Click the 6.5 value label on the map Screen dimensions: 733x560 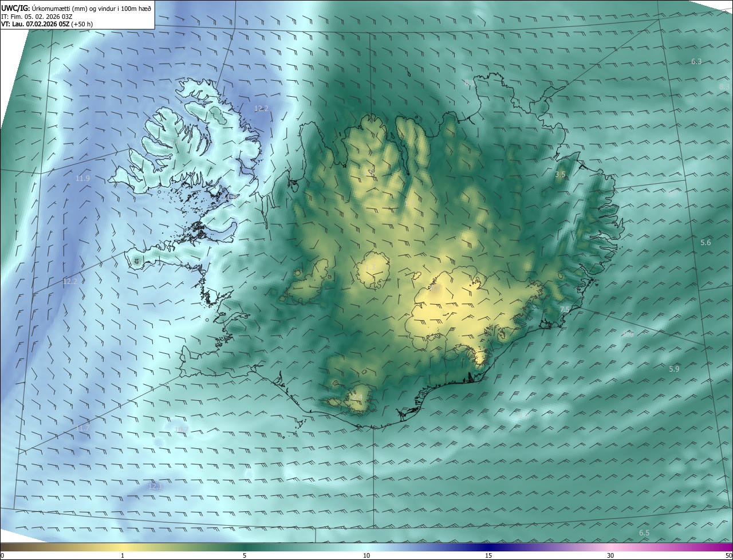(x=644, y=533)
